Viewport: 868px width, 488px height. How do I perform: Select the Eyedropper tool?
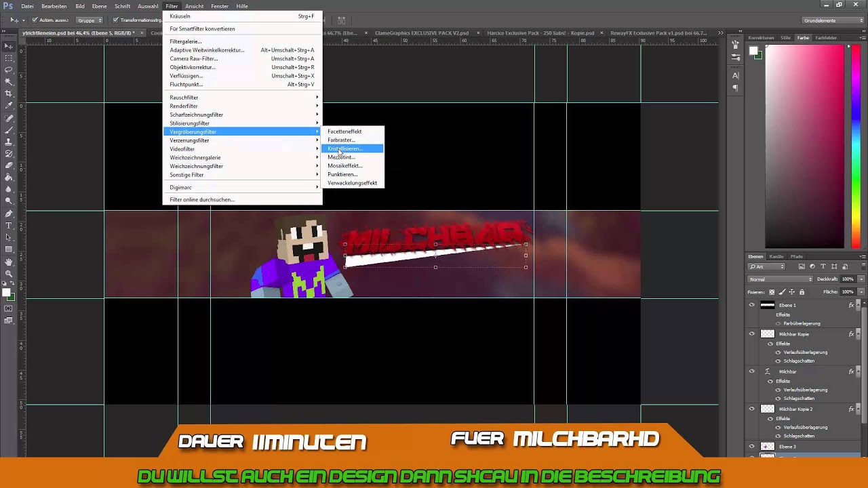tap(8, 106)
